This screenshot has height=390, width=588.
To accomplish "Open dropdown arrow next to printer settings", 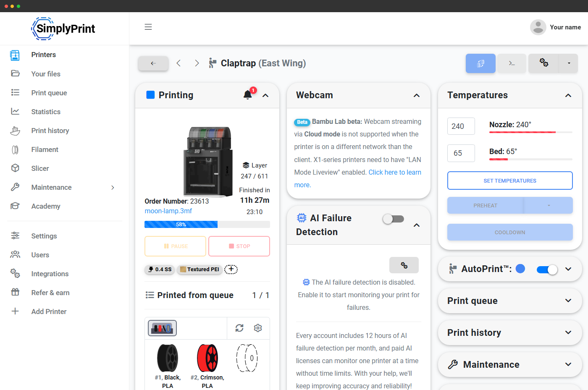I will click(x=569, y=63).
